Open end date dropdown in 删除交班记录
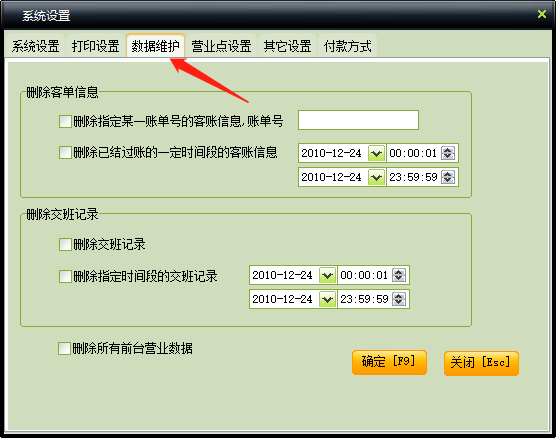The width and height of the screenshot is (556, 438). [x=327, y=299]
